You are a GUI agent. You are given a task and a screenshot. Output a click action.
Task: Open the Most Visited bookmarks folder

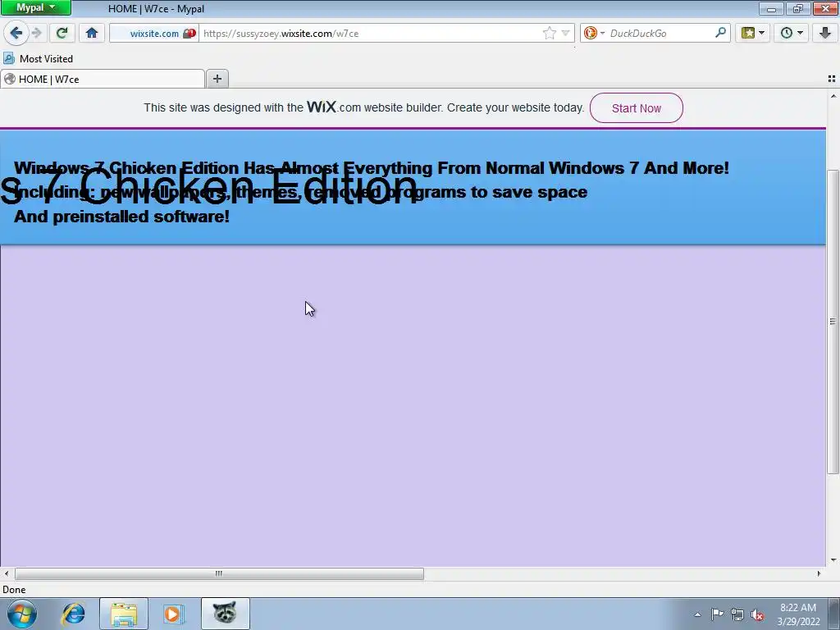pyautogui.click(x=38, y=58)
